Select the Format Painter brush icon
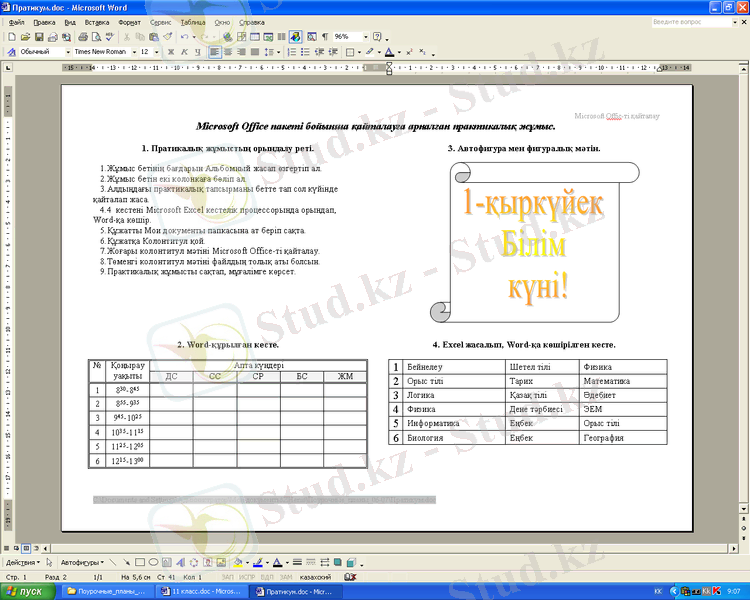Viewport: 750px width, 600px height. 168,36
